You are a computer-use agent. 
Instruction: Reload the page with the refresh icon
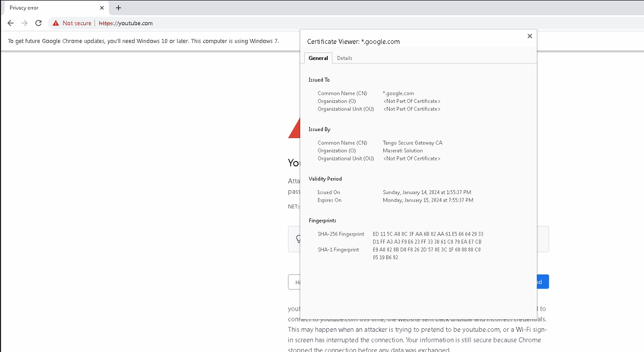pos(38,23)
